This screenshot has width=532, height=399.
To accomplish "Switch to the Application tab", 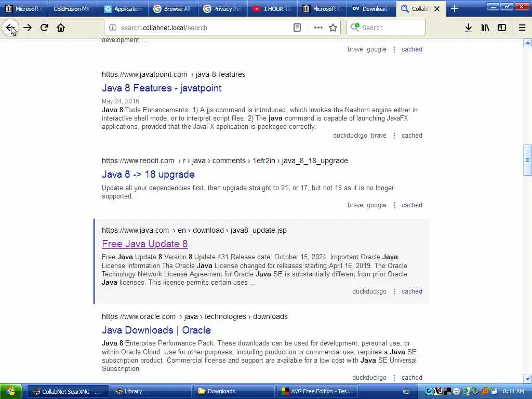I will coord(124,9).
